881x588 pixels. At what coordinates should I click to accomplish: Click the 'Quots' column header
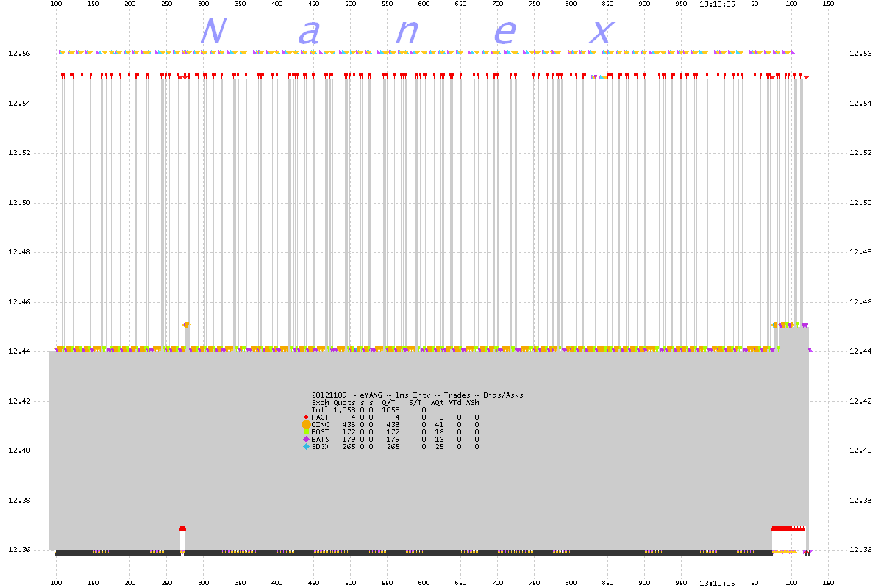pyautogui.click(x=344, y=403)
